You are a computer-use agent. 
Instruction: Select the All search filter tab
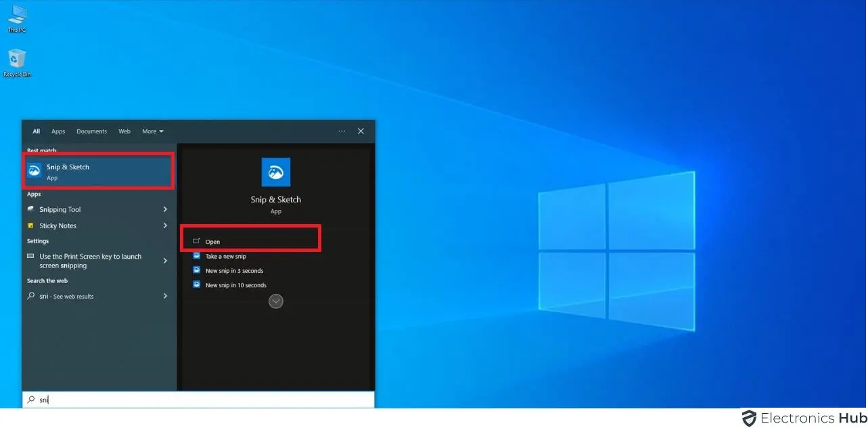click(x=37, y=131)
